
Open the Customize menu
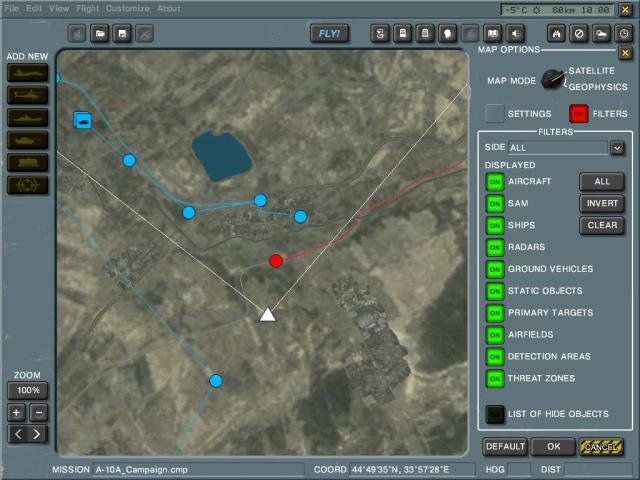pos(127,8)
